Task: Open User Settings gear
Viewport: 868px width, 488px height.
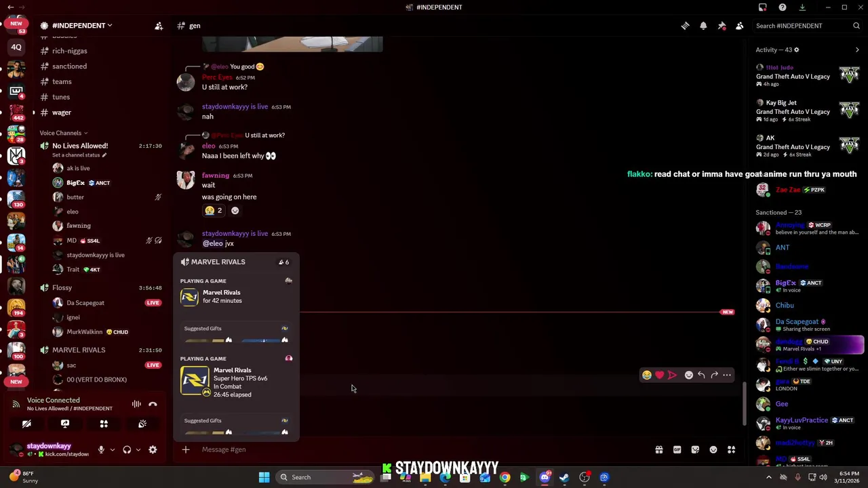Action: (153, 449)
